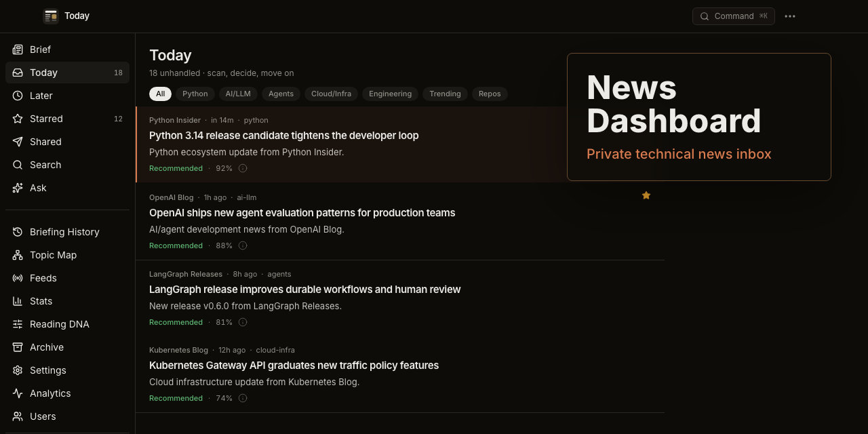Open OpenAI agent evaluation patterns article
868x434 pixels.
(302, 213)
